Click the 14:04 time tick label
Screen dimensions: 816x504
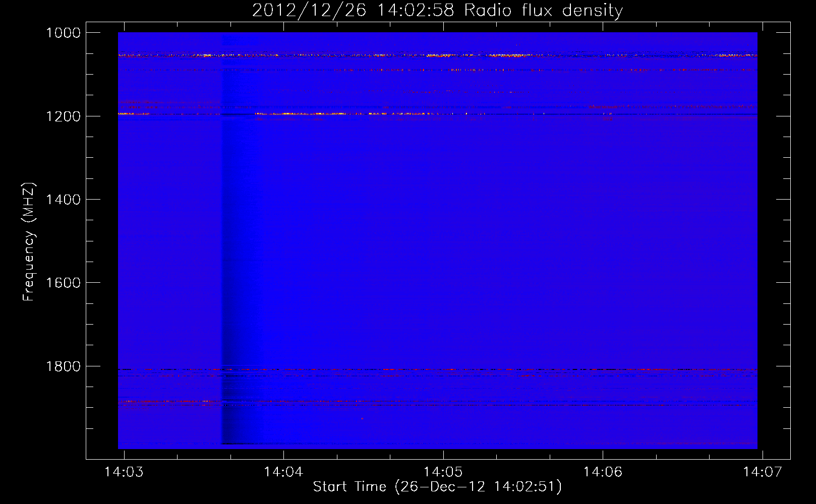[283, 472]
